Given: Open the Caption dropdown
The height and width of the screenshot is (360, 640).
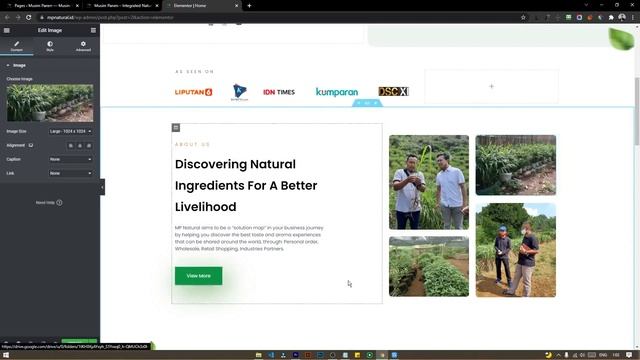Looking at the screenshot, I should (70, 159).
